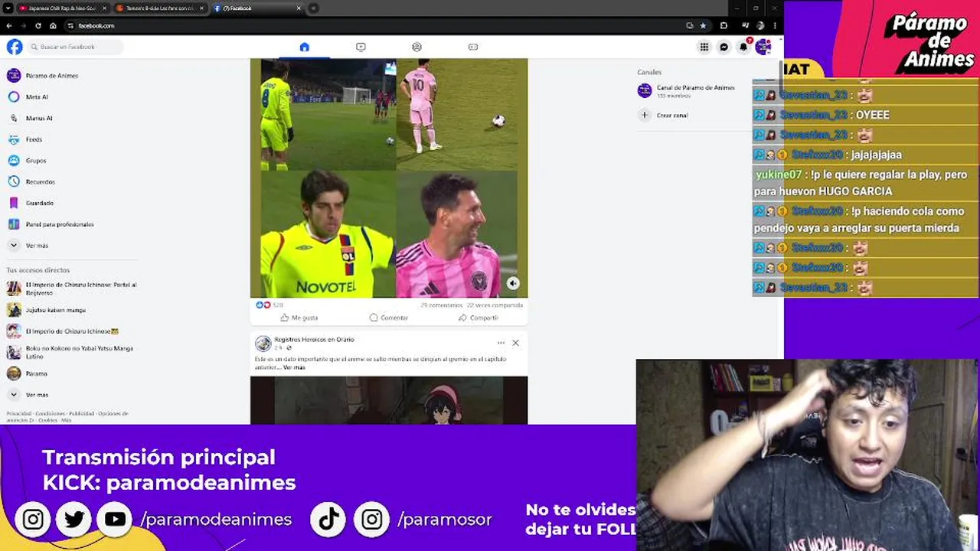This screenshot has height=551, width=980.
Task: Open the Registros Heroicos post options menu
Action: [x=501, y=343]
